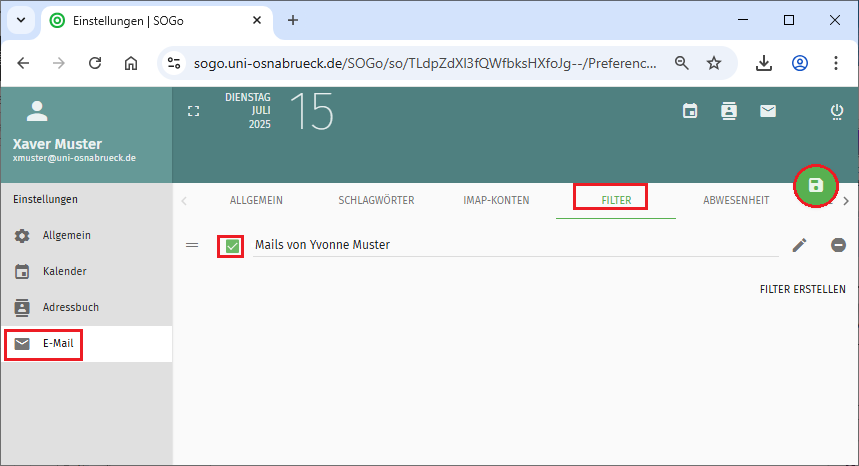Click the gear icon next to Allgemein

click(22, 235)
